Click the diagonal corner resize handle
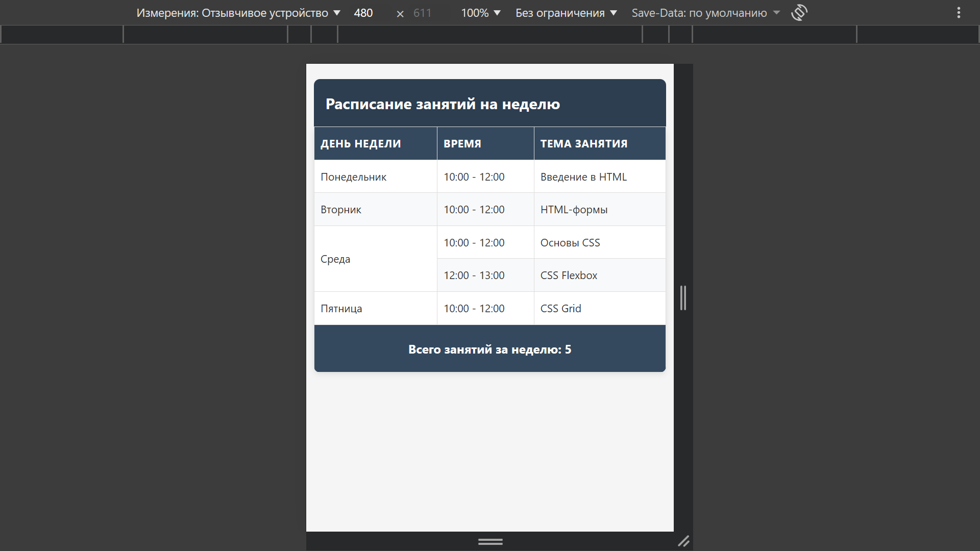Screen dimensions: 980x551 point(683,541)
